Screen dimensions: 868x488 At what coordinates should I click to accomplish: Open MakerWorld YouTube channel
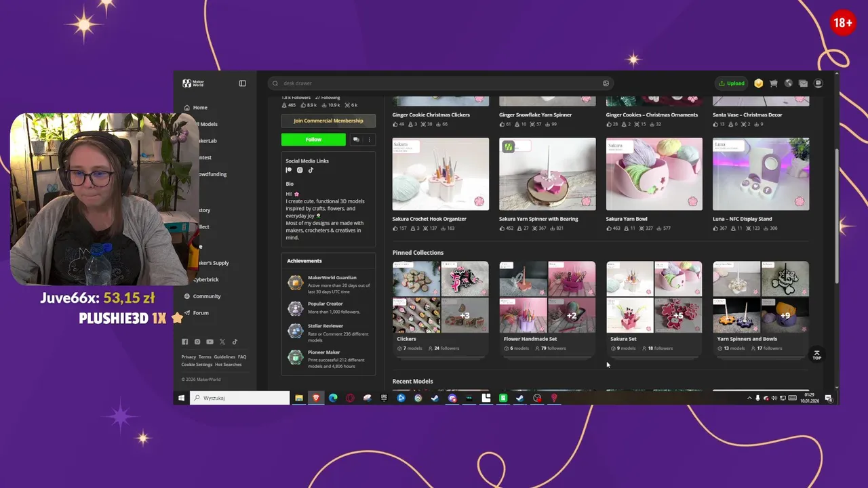pyautogui.click(x=210, y=342)
